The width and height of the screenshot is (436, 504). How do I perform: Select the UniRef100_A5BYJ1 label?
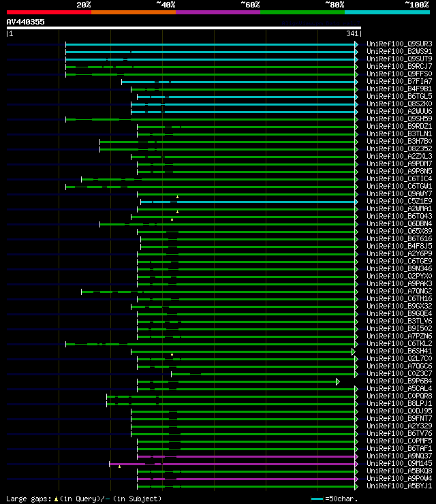point(399,486)
